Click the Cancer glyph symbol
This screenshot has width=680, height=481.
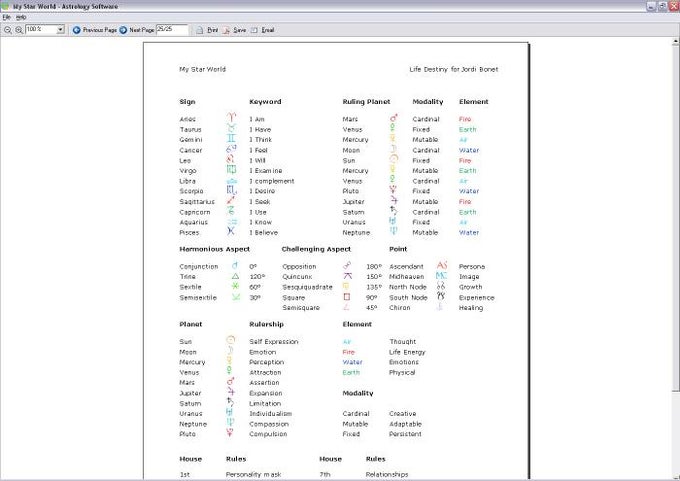231,149
